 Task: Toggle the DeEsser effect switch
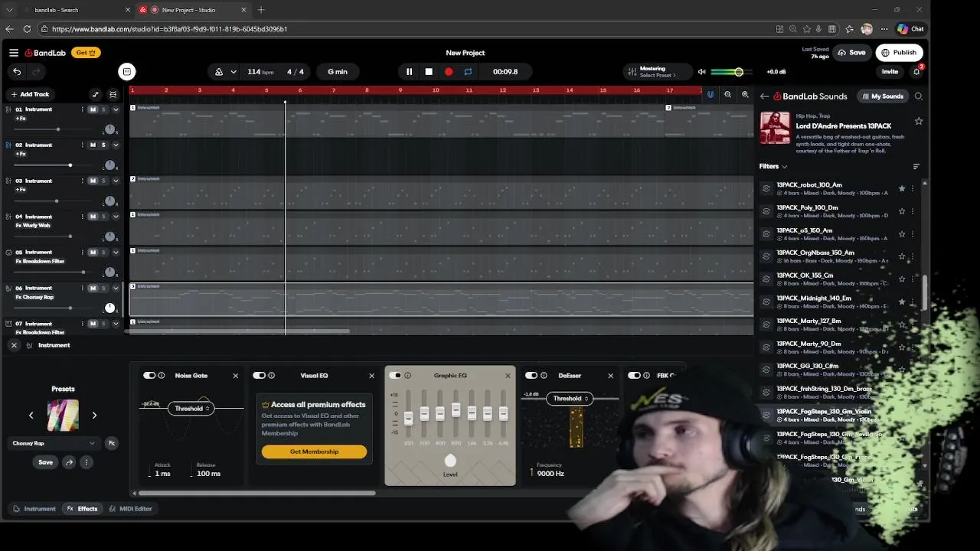[x=531, y=376]
